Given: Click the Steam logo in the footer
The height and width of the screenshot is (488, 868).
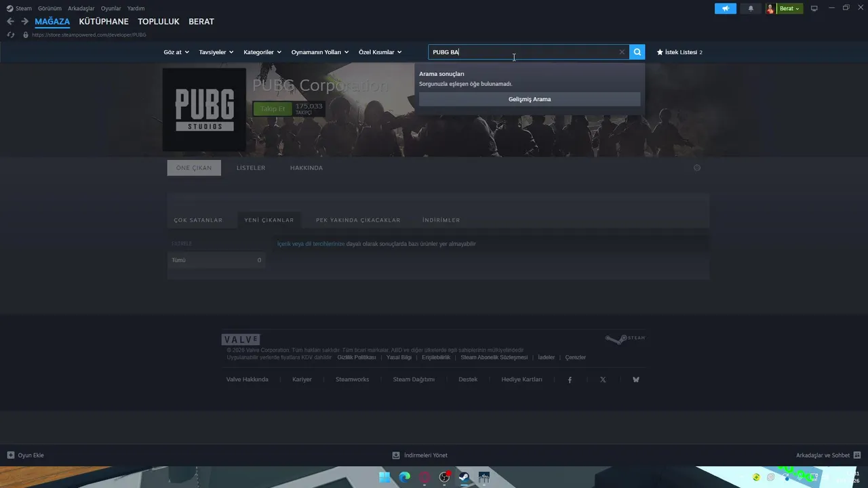Looking at the screenshot, I should (625, 338).
